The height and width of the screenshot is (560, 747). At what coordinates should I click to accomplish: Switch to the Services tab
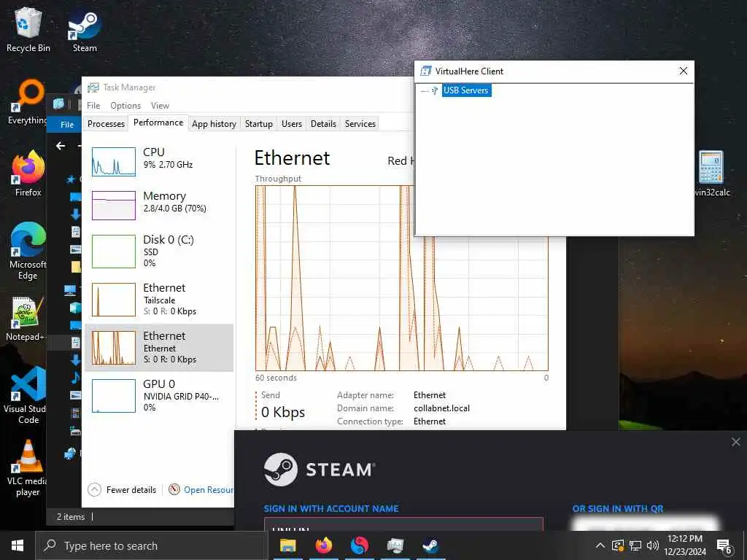pyautogui.click(x=360, y=124)
